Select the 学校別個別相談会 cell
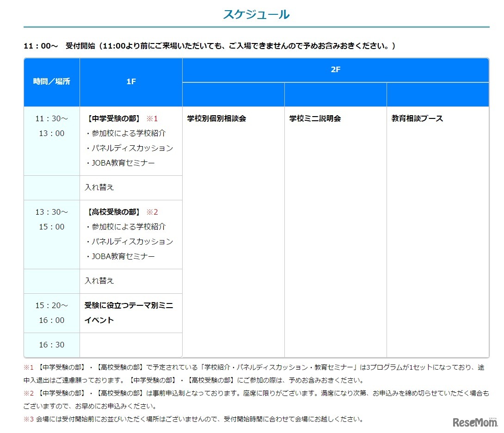The height and width of the screenshot is (433, 504). coord(216,118)
